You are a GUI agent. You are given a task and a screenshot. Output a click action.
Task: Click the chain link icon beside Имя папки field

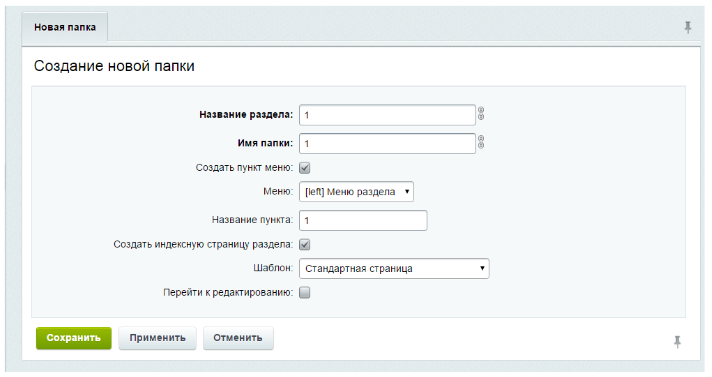click(x=481, y=142)
